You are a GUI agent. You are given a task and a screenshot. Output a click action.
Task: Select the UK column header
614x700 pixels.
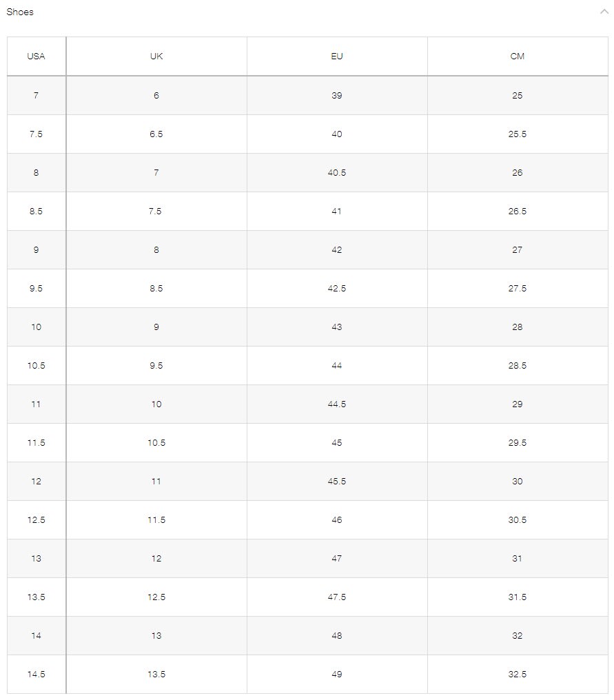click(155, 56)
